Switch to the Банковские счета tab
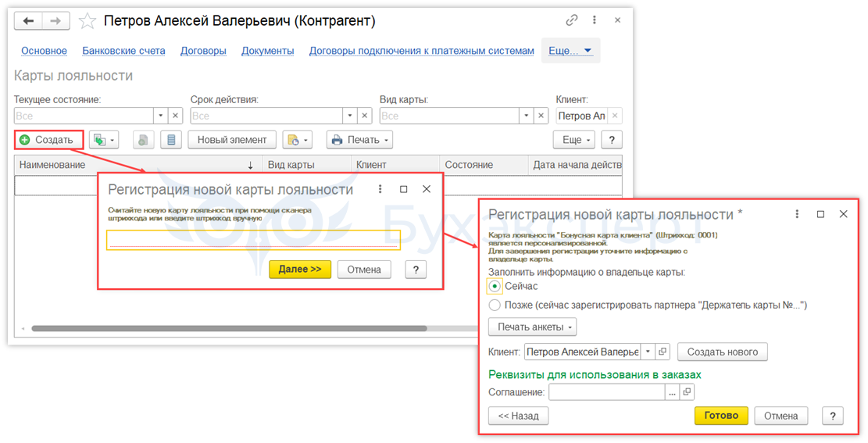Image resolution: width=868 pixels, height=443 pixels. 123,51
